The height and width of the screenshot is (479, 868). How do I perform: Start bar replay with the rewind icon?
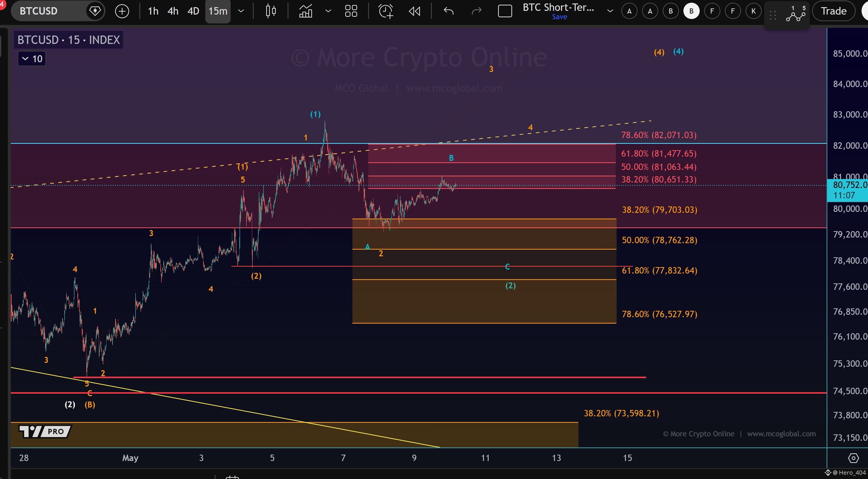[415, 11]
